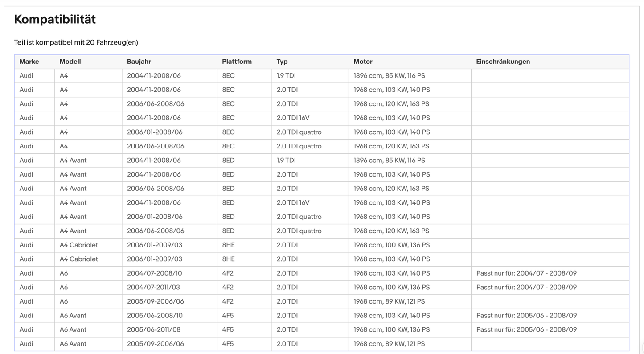The height and width of the screenshot is (354, 644).
Task: Click the 2005/06-2011/08 Baujahr cell
Action: click(x=153, y=330)
